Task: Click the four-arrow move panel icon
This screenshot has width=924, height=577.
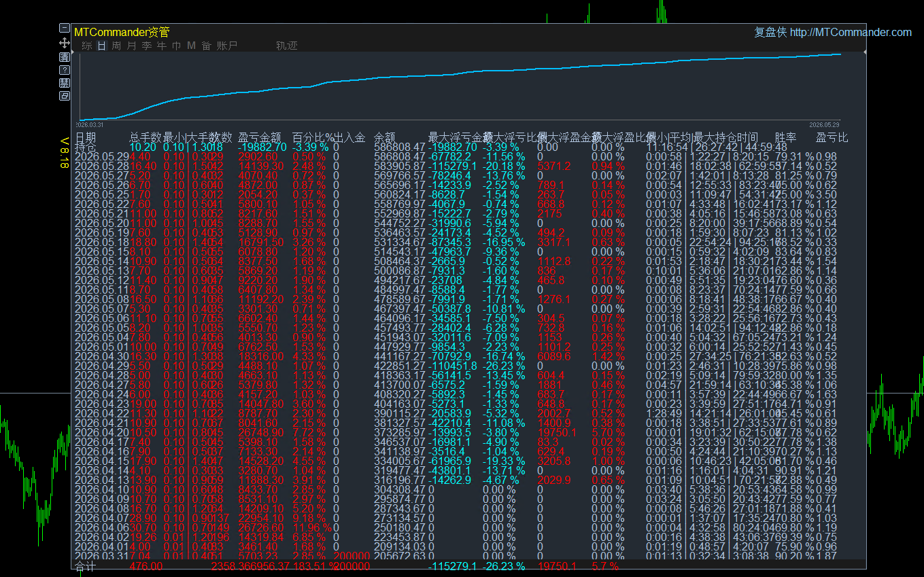Action: click(x=65, y=42)
